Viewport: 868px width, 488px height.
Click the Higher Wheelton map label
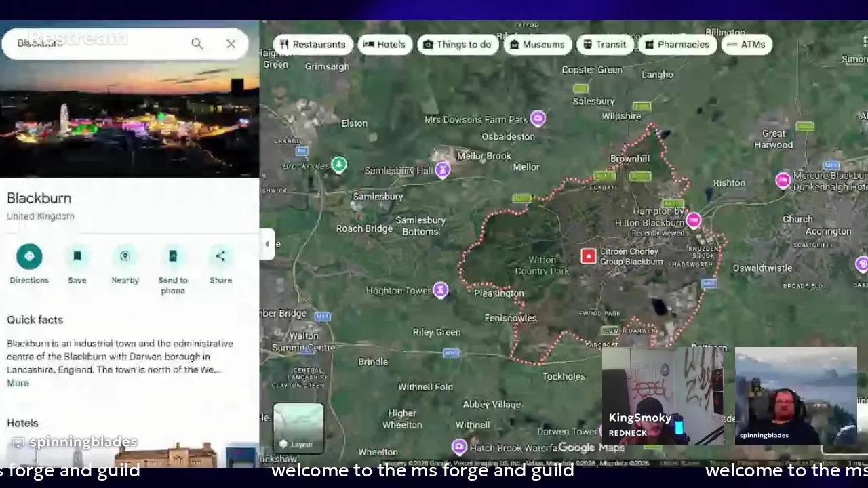402,419
